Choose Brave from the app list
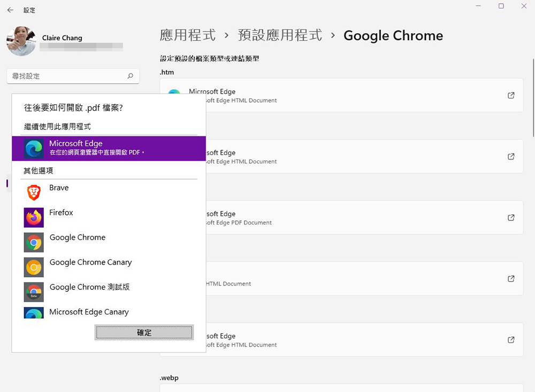The image size is (535, 392). pos(109,193)
